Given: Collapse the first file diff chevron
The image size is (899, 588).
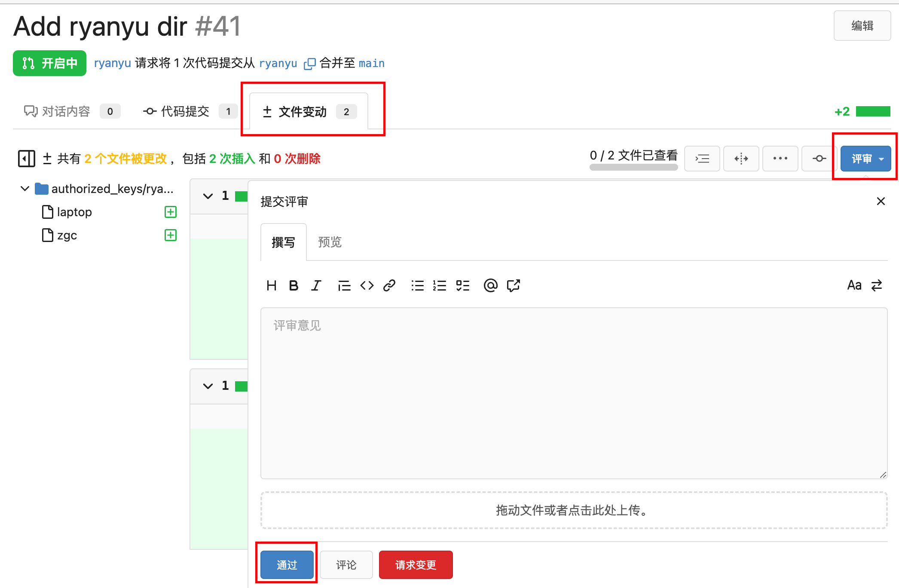Looking at the screenshot, I should (x=208, y=196).
